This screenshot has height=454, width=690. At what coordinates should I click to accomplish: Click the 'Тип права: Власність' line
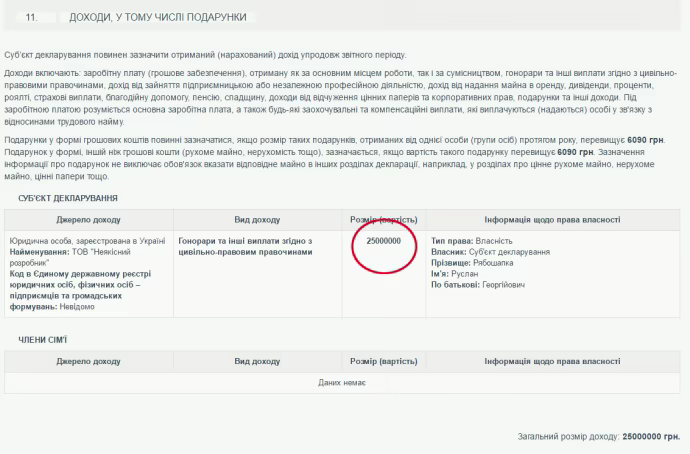coord(472,241)
